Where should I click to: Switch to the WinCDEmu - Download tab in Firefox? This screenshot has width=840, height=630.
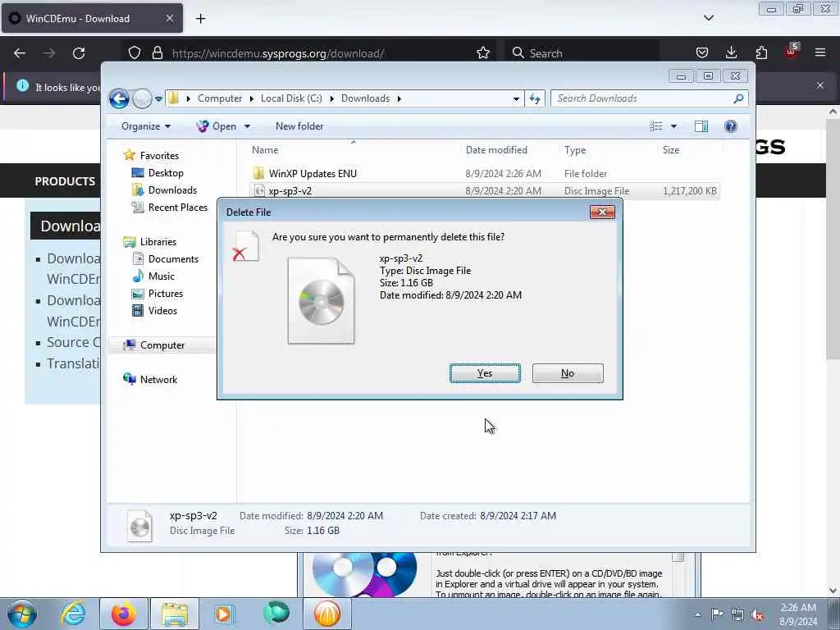tap(92, 19)
